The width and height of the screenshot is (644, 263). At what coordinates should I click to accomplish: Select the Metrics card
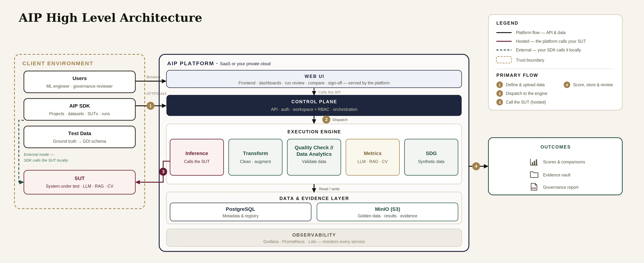[x=372, y=157]
